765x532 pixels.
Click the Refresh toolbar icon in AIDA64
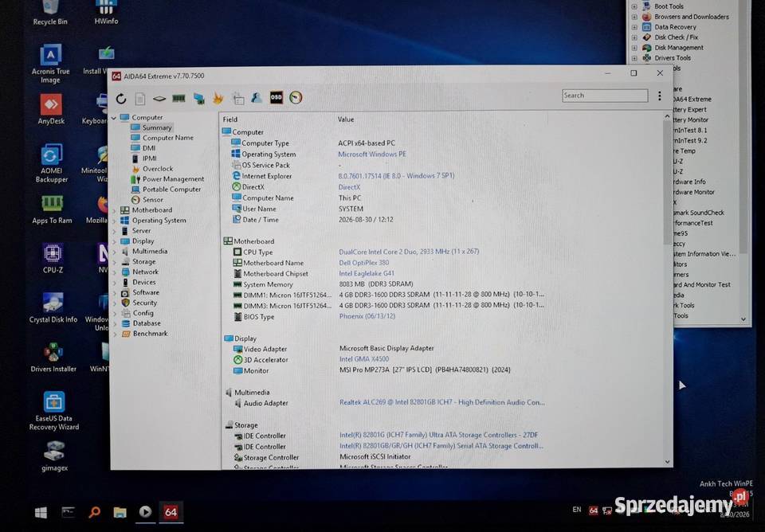click(121, 99)
